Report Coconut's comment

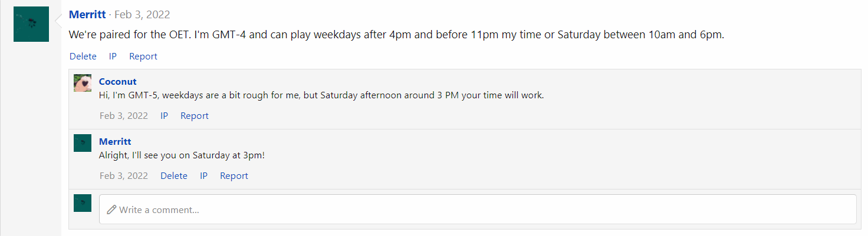click(x=195, y=116)
